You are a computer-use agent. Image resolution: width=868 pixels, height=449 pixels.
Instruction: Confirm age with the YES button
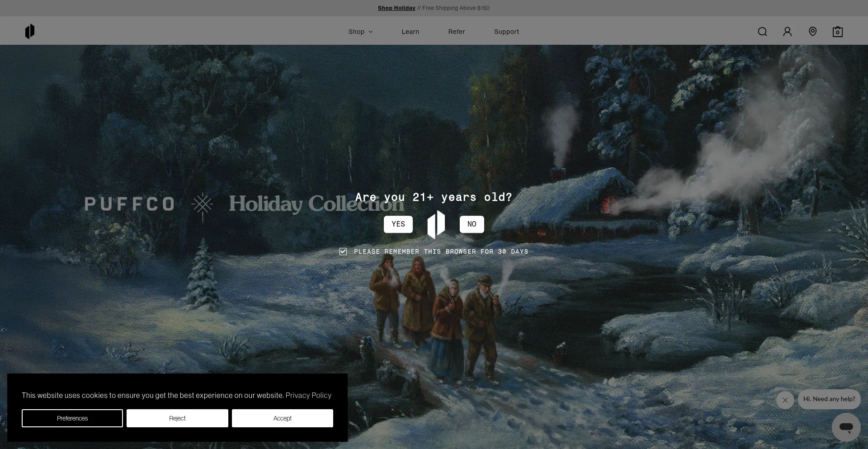398,224
